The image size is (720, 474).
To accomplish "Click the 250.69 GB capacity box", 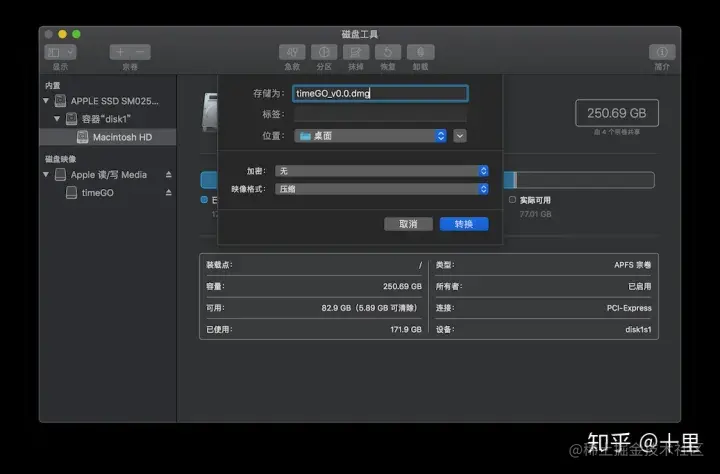I will coord(617,113).
